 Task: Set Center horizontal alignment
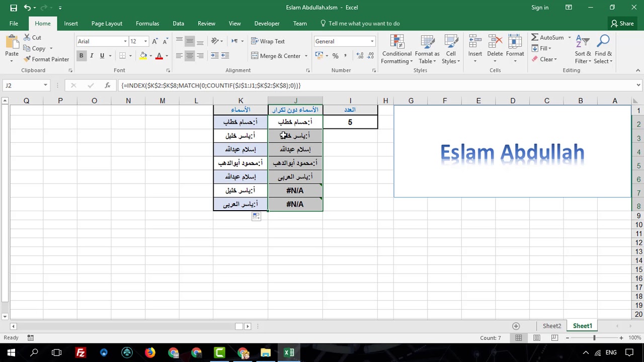[190, 56]
